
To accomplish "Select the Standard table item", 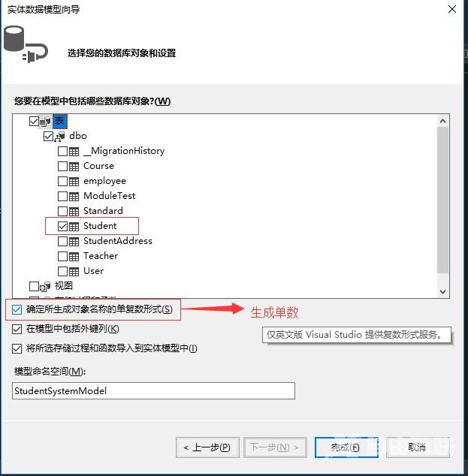I will [103, 211].
